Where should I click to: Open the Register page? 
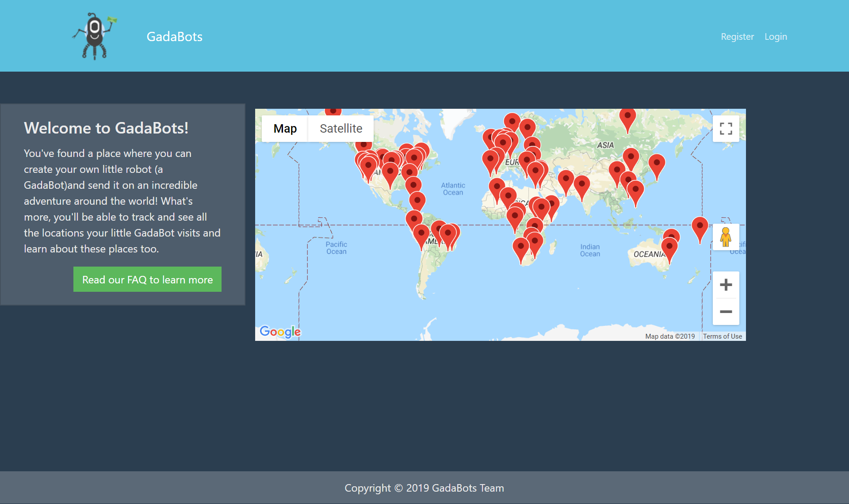(737, 37)
